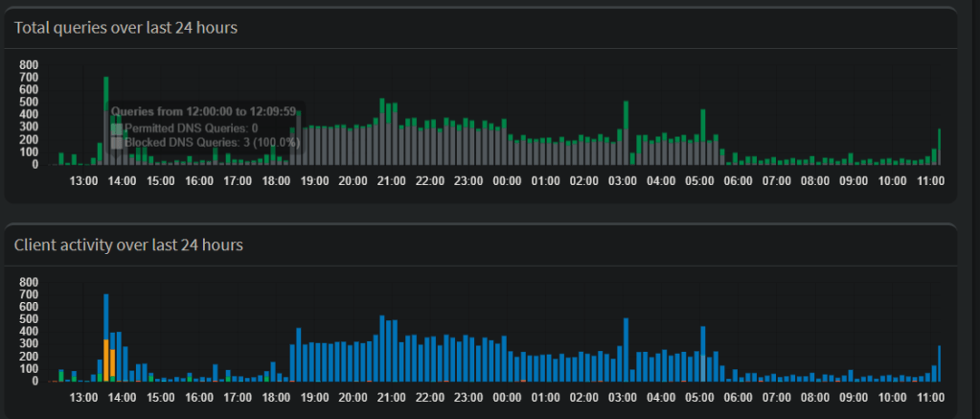Viewport: 980px width, 419px height.
Task: Click the "Client activity over last 24 hours" heading
Action: (x=128, y=244)
